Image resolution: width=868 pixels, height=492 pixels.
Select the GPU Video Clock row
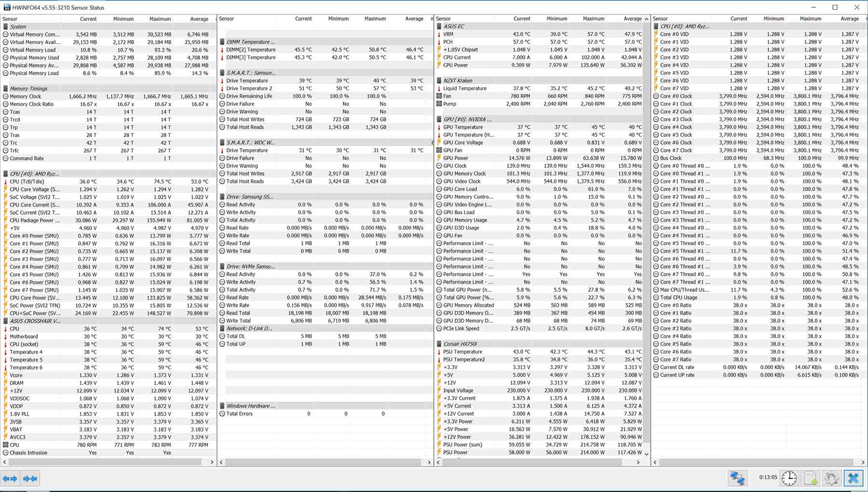click(x=539, y=181)
